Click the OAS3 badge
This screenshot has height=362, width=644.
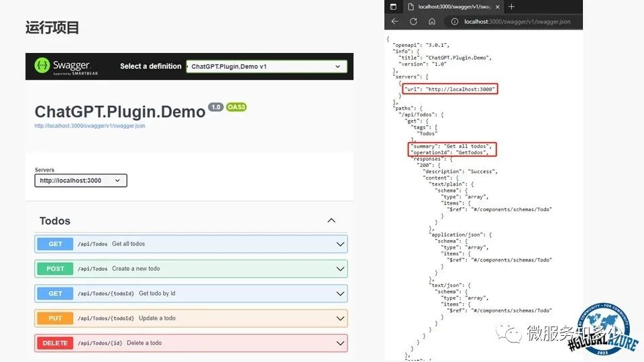click(236, 107)
